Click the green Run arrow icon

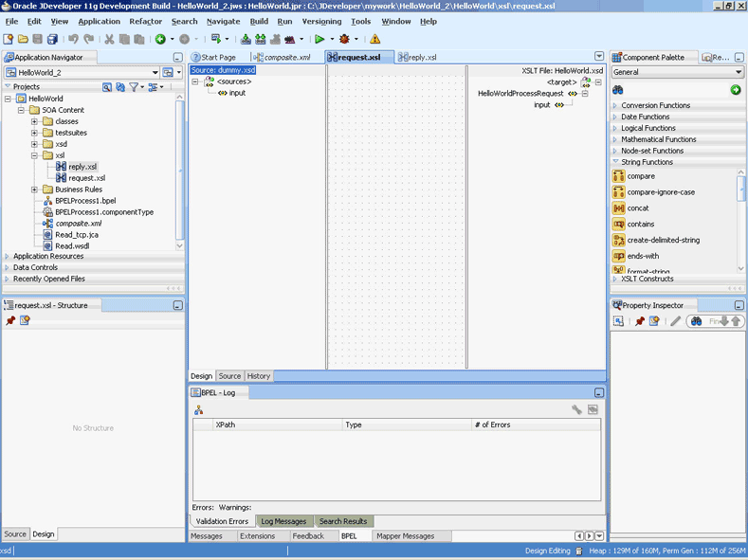point(319,39)
